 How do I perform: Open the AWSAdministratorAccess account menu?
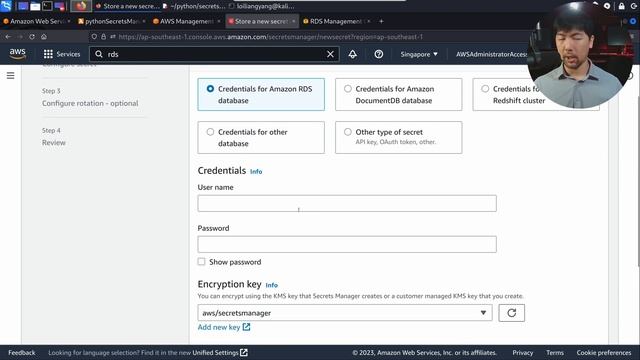click(492, 54)
